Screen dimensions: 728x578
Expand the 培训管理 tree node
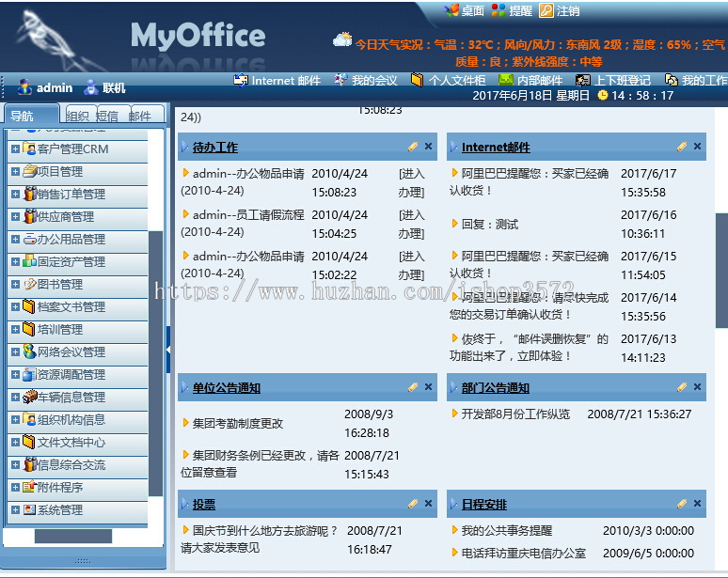coord(15,329)
